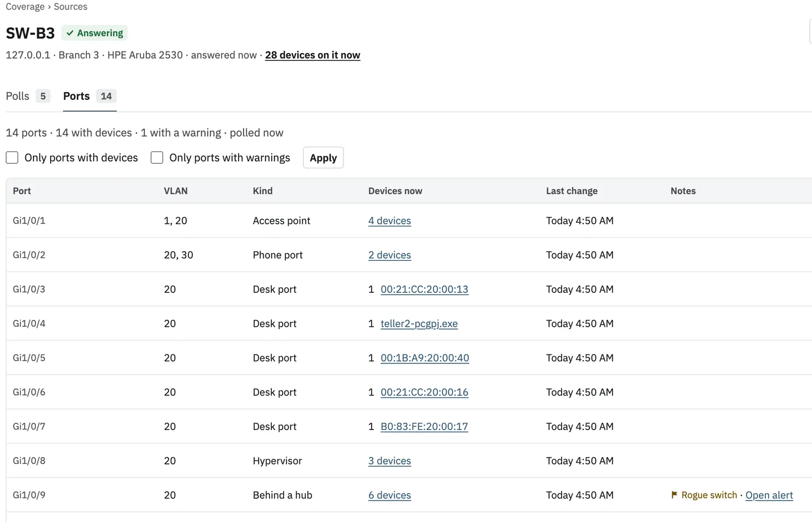Open teller2-pcgpj.exe device link

[x=419, y=324]
